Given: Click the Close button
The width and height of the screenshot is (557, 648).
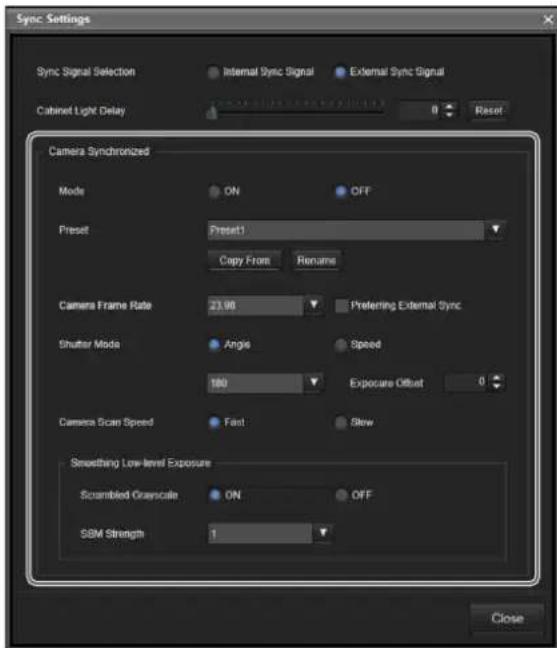Looking at the screenshot, I should (507, 619).
